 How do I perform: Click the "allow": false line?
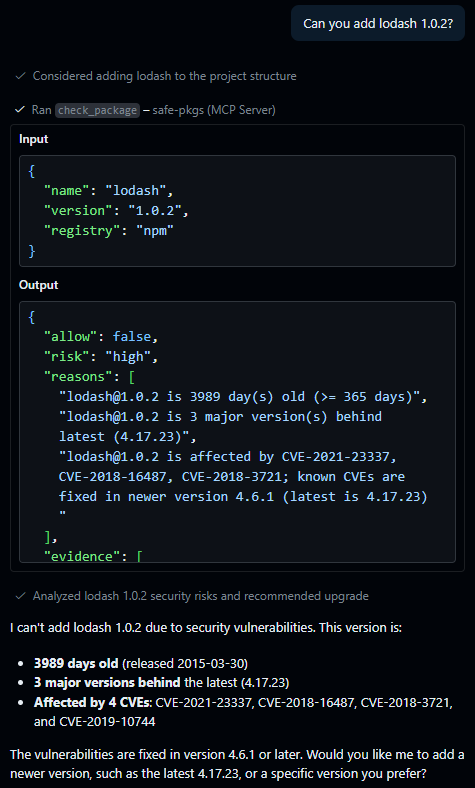pos(101,336)
